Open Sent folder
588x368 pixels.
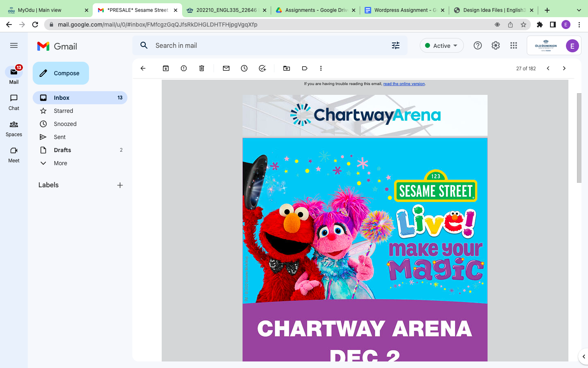tap(80, 137)
